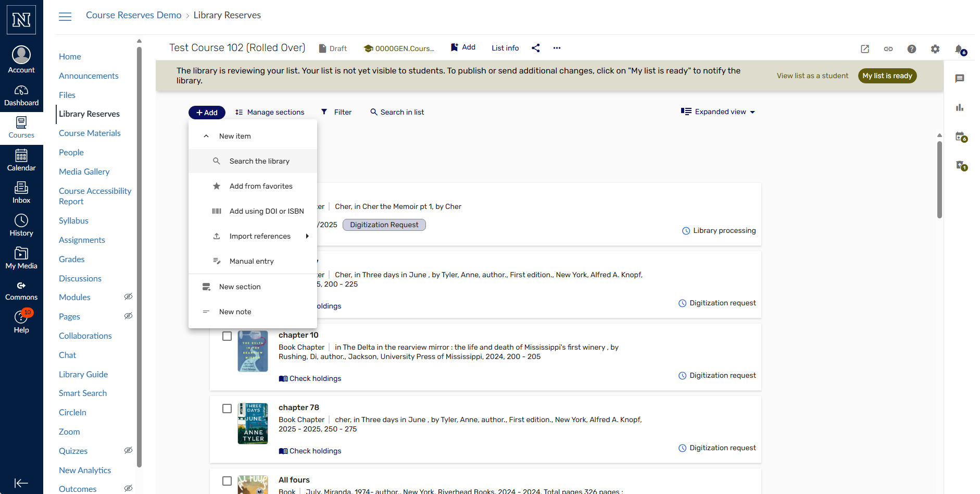Open Course Reserves Demo breadcrumb
Screen dimensions: 980x494
134,15
